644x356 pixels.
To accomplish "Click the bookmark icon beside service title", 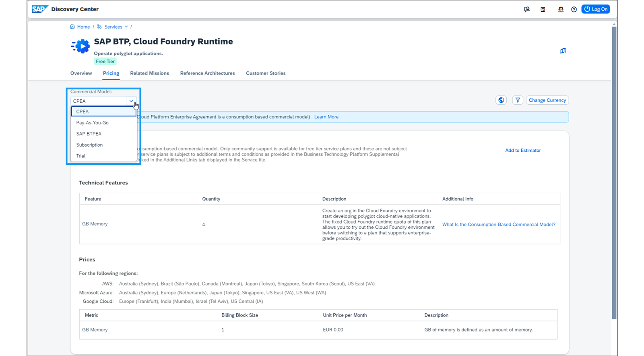I will [x=563, y=51].
